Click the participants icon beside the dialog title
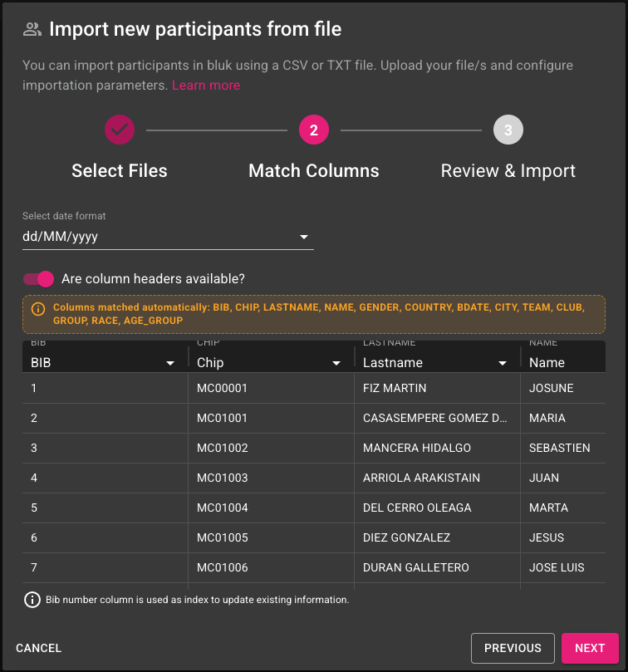The image size is (628, 672). click(32, 30)
